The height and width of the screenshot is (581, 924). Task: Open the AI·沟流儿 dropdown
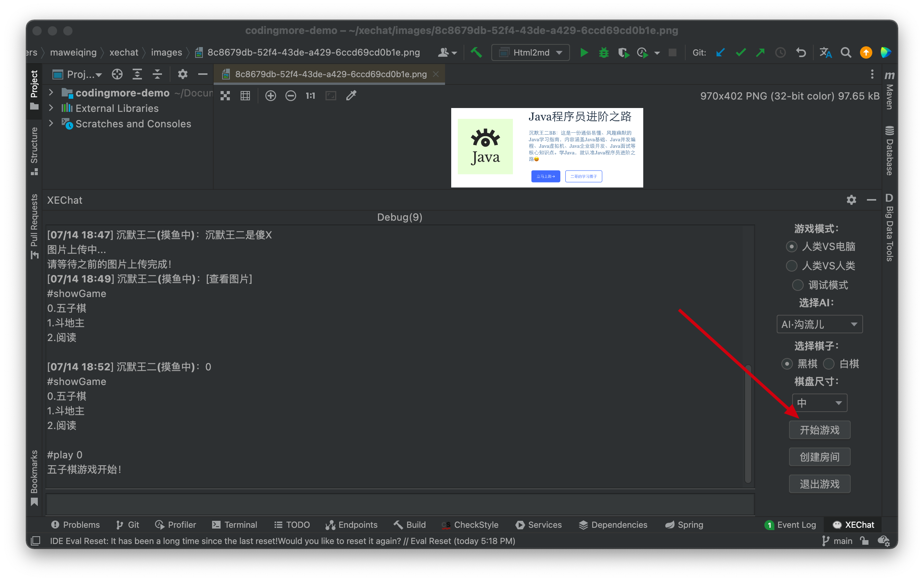point(819,324)
